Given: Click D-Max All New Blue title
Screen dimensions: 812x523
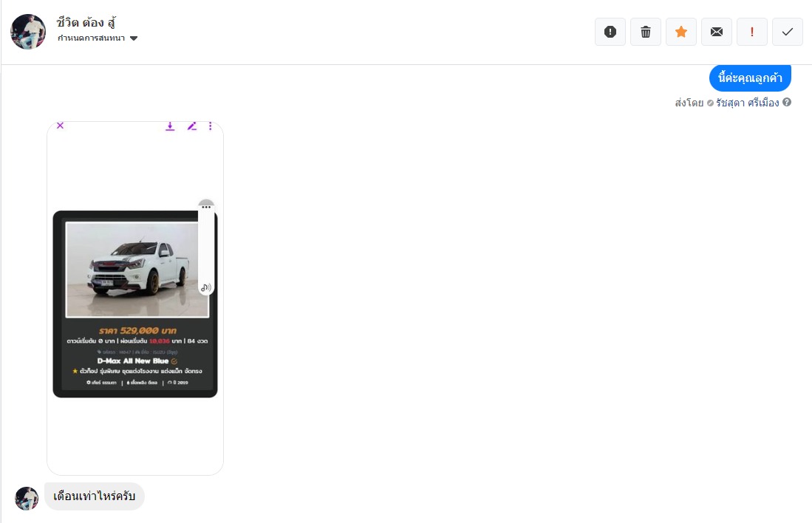Looking at the screenshot, I should (132, 361).
